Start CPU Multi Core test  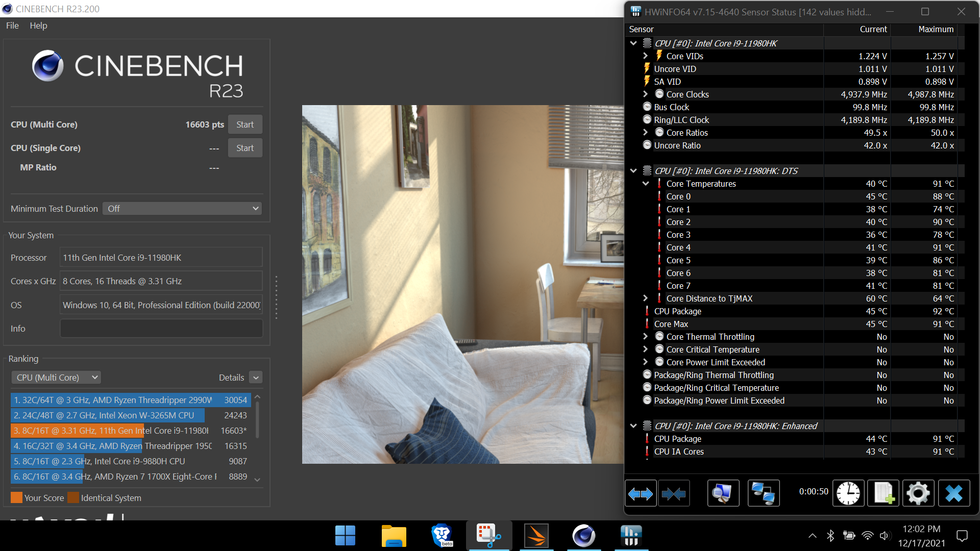point(245,124)
